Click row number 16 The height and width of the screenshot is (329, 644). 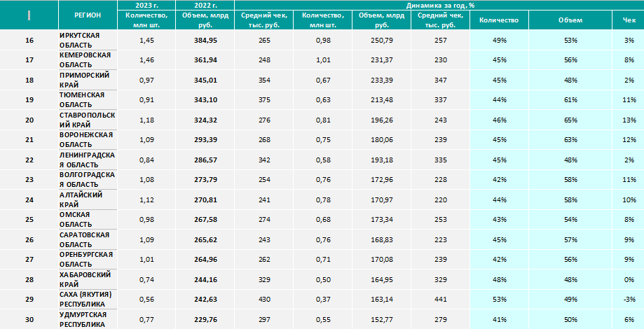[x=29, y=40]
